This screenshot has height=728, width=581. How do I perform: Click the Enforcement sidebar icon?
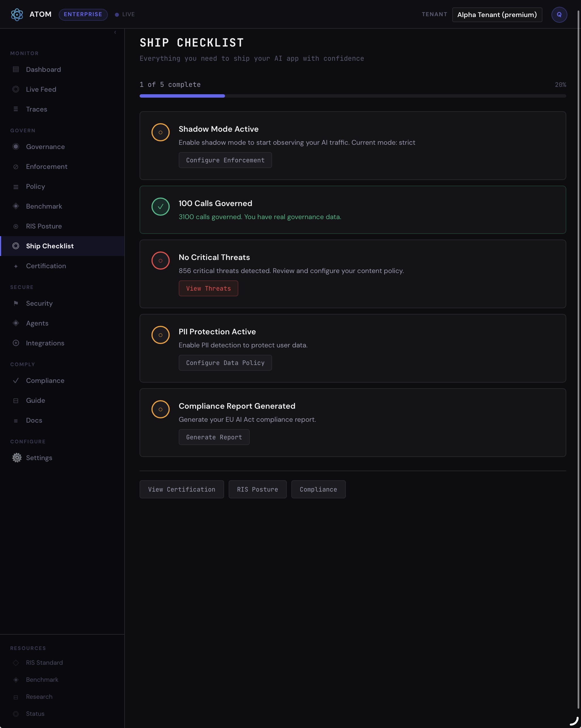tap(16, 167)
